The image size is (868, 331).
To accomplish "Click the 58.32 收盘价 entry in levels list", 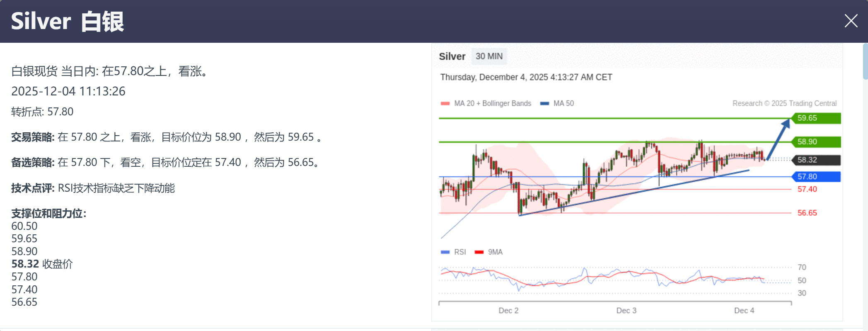I will coord(42,264).
